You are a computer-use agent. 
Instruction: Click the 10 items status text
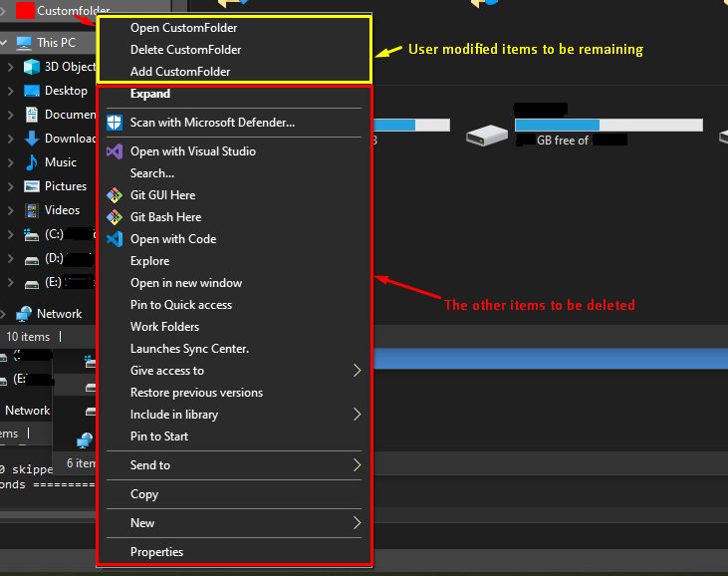[28, 337]
